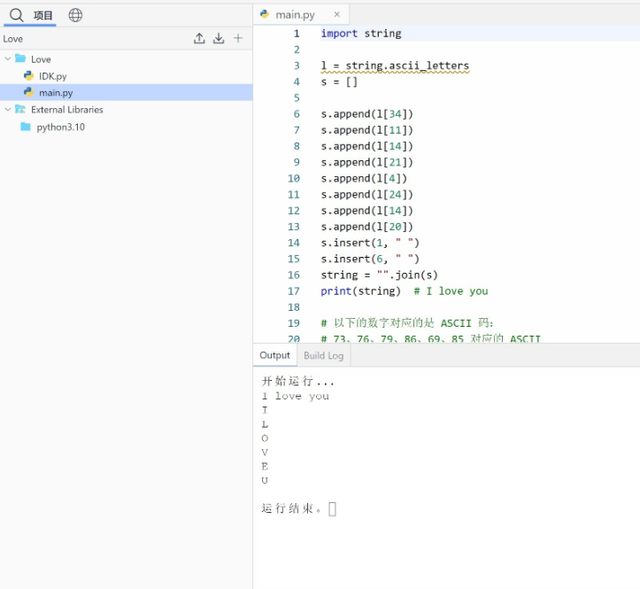Click the '# I love you' comment
This screenshot has height=589, width=640.
click(x=451, y=291)
